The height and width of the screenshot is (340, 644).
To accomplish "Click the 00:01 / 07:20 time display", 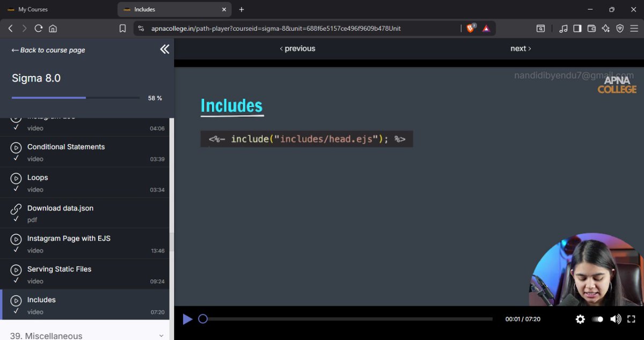I will click(x=523, y=319).
